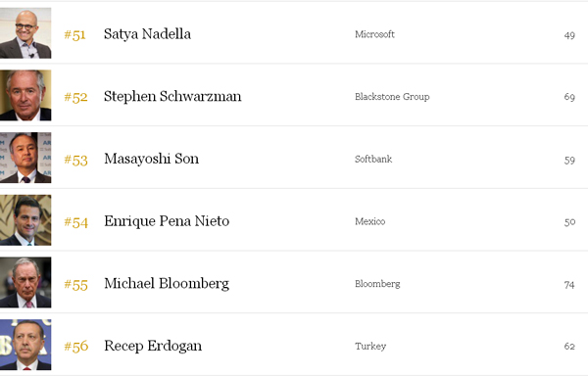Image resolution: width=588 pixels, height=376 pixels.
Task: Open the Michael Bloomberg name link
Action: [167, 284]
